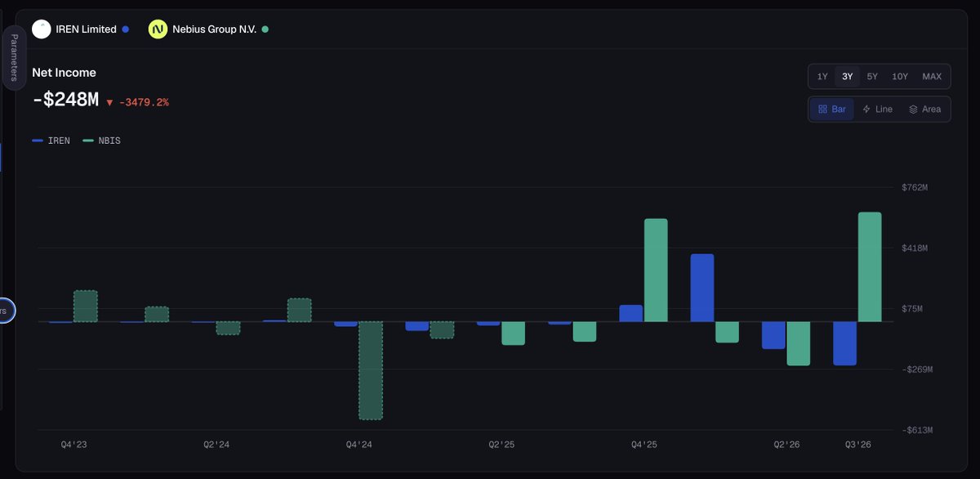Image resolution: width=980 pixels, height=479 pixels.
Task: Select the MAX time range
Action: 932,77
